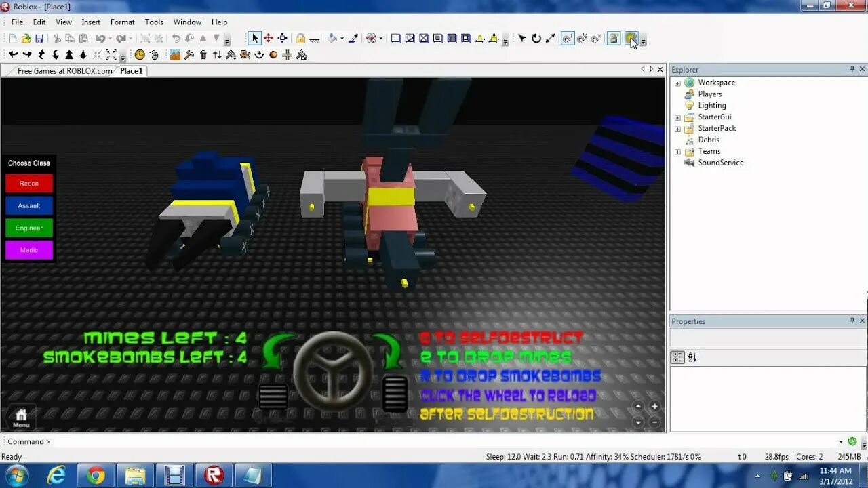
Task: Toggle auto-hide pin on Explorer panel
Action: [852, 69]
